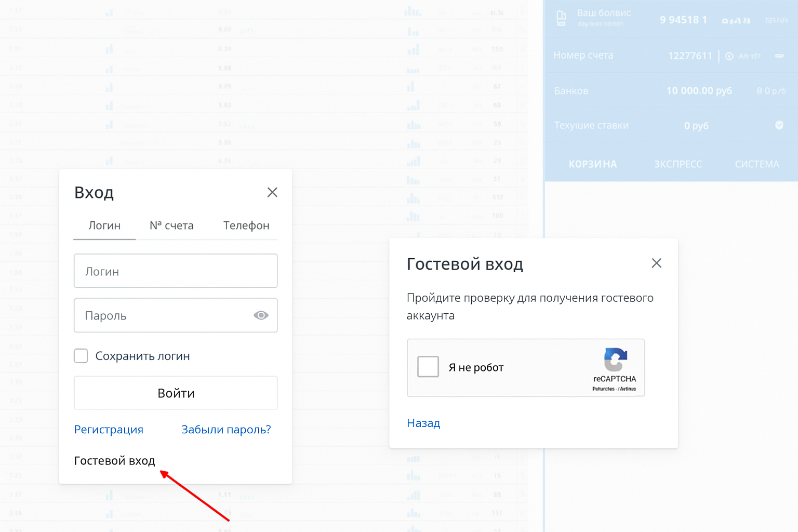Close the Вход login dialog
This screenshot has height=532, width=798.
click(x=272, y=192)
